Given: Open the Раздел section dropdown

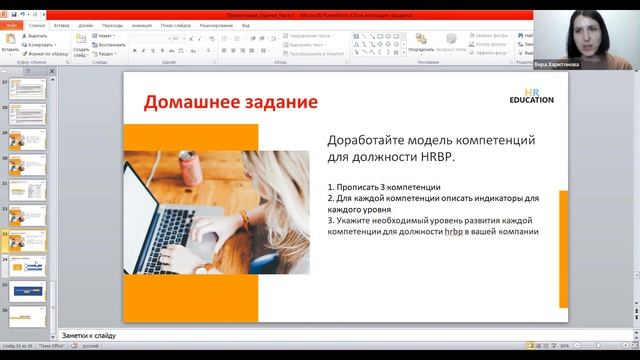Looking at the screenshot, I should pos(104,53).
